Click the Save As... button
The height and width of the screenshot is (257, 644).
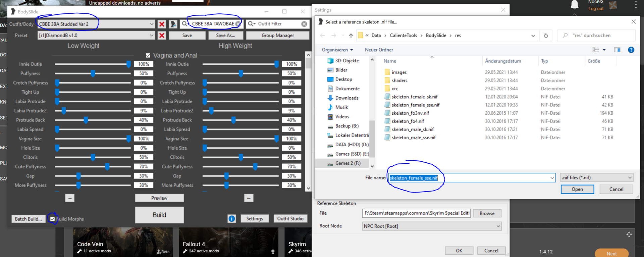[225, 35]
